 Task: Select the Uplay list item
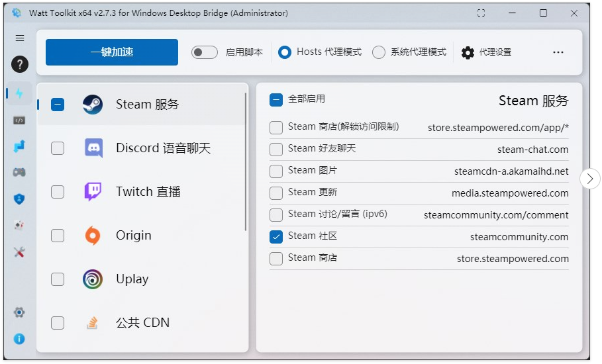pyautogui.click(x=141, y=279)
